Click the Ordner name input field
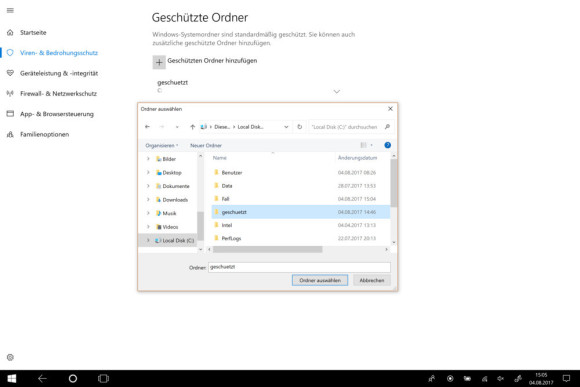Image resolution: width=580 pixels, height=387 pixels. 299,267
